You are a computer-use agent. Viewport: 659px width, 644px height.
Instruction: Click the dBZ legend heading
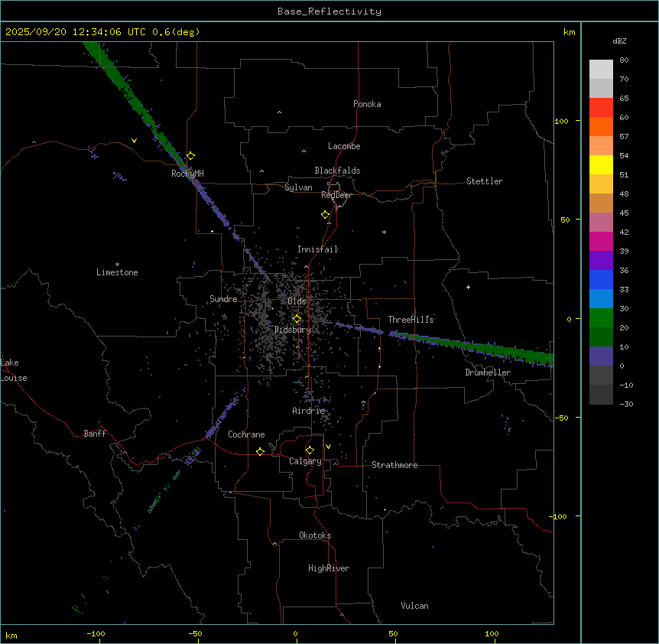tap(620, 41)
